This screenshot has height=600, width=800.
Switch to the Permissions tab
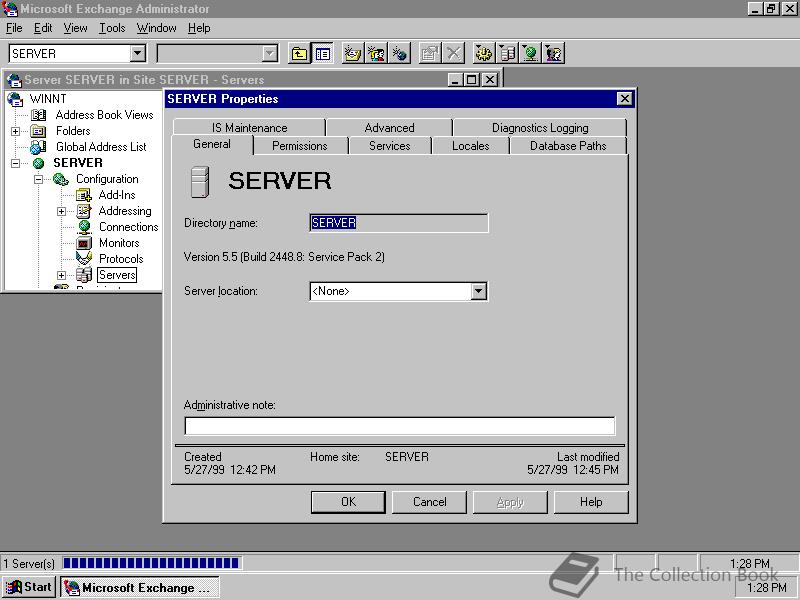tap(300, 146)
